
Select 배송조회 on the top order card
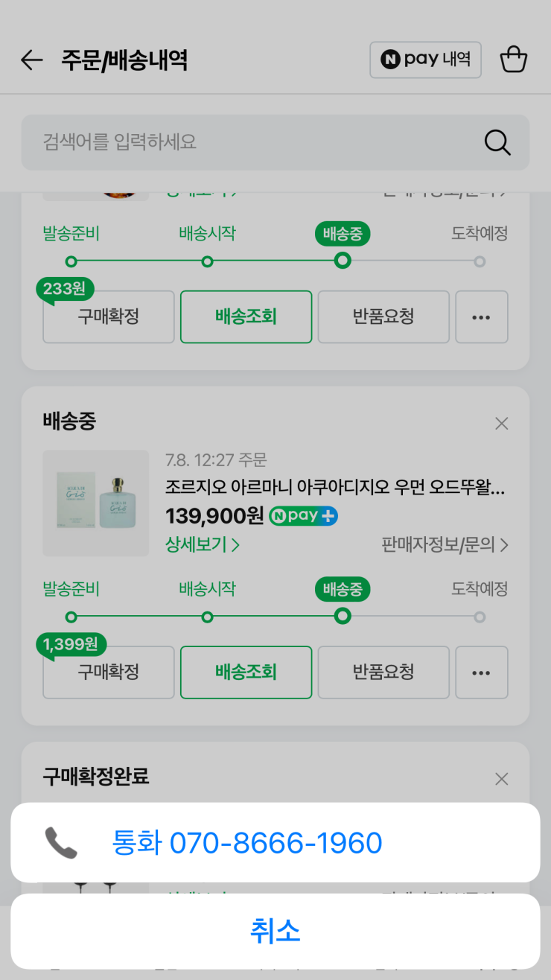pyautogui.click(x=246, y=316)
